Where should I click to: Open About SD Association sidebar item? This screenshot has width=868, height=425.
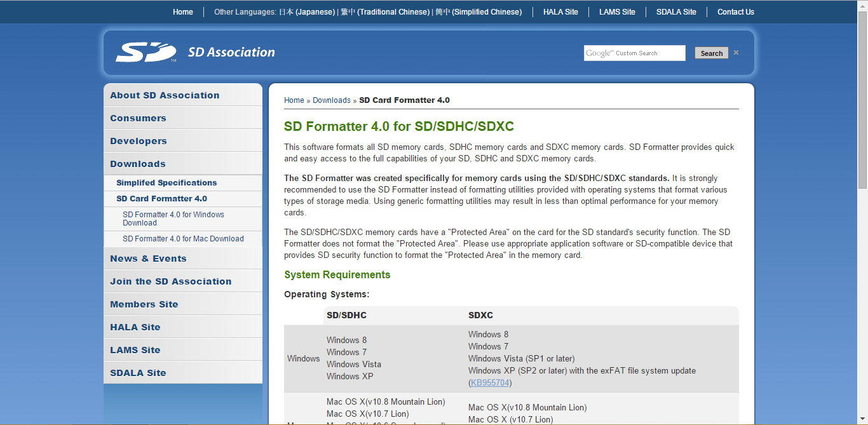pos(183,95)
